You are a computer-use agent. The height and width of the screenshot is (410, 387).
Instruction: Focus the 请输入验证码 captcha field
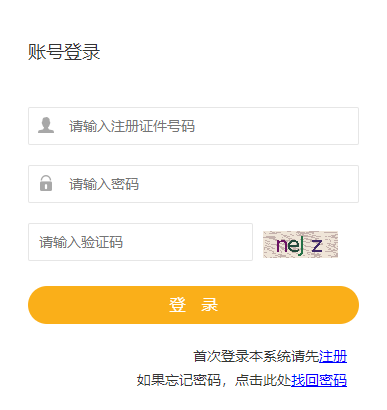coord(140,242)
